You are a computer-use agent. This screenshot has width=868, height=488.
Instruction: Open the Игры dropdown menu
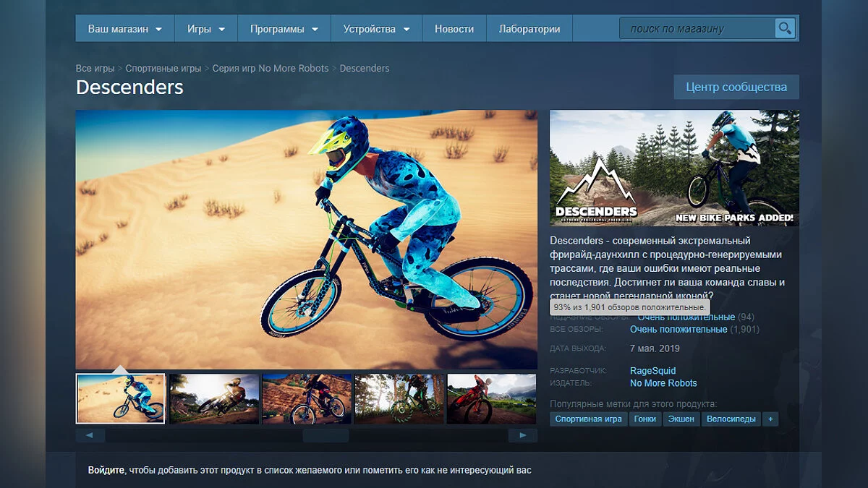click(207, 29)
